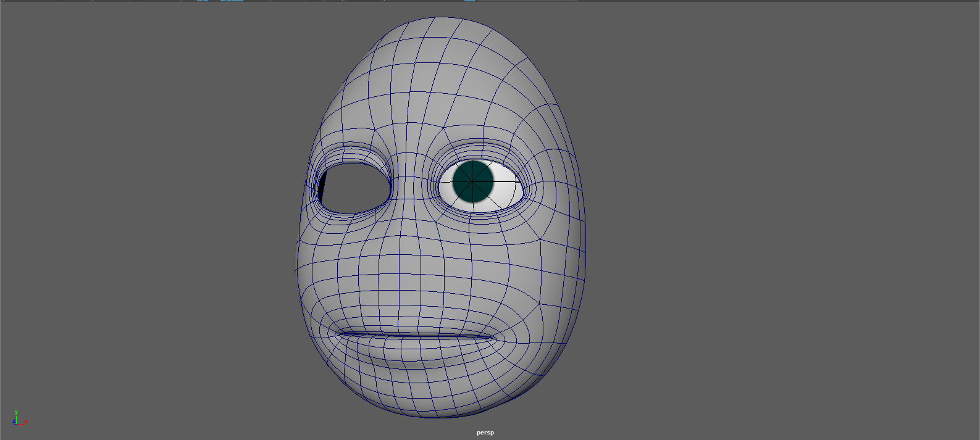Viewport: 980px width, 440px height.
Task: Click the XYZ axis orientation indicator
Action: (19, 418)
